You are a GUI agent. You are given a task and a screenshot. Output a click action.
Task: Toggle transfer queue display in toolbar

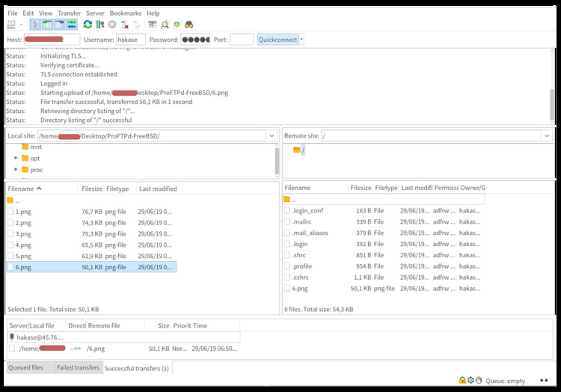[71, 25]
